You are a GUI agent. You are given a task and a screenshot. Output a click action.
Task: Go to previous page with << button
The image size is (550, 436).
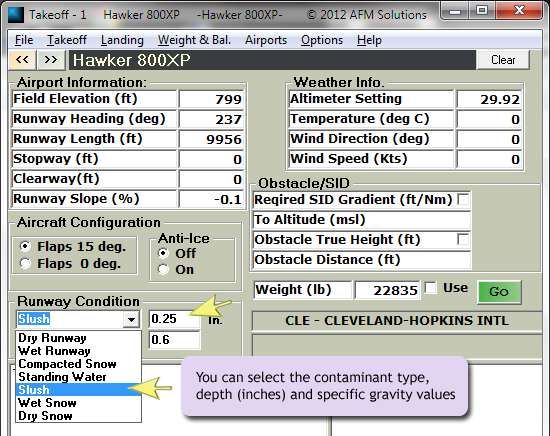(22, 60)
